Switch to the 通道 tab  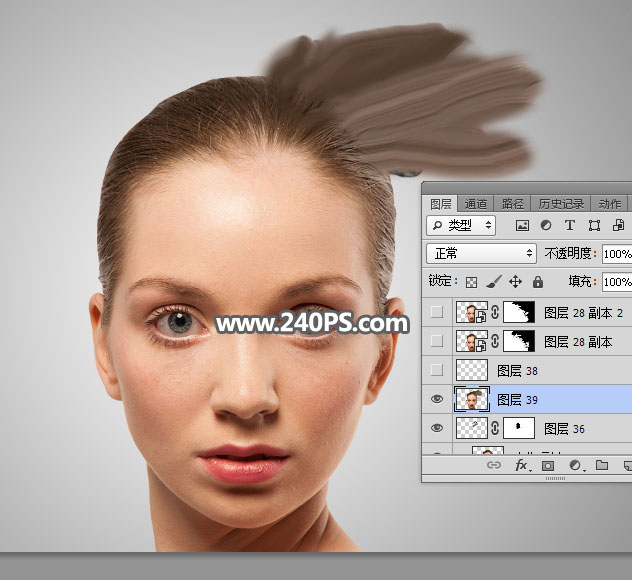pos(477,203)
